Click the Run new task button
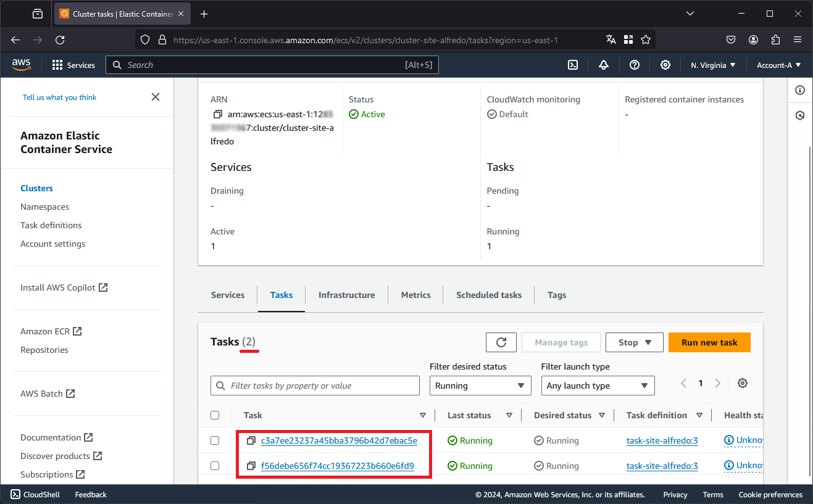 point(709,342)
